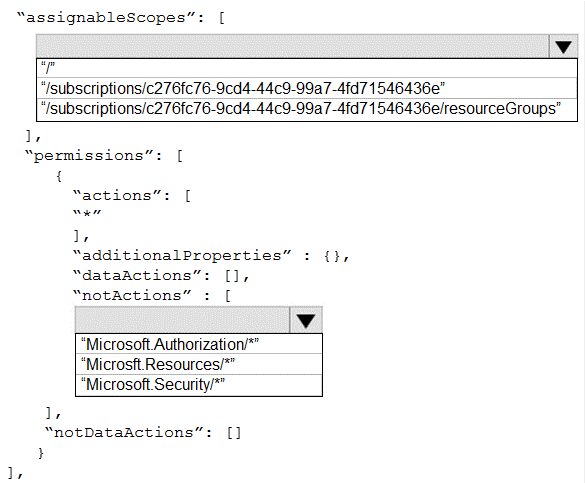Select Microsoft.Authorization/* option
Screen dimensions: 585x483
click(199, 344)
